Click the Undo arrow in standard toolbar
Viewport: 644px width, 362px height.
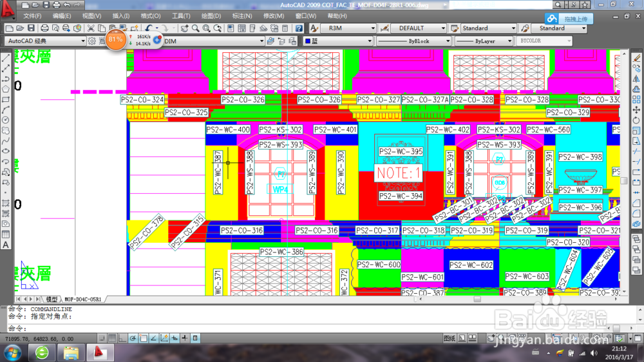(149, 28)
